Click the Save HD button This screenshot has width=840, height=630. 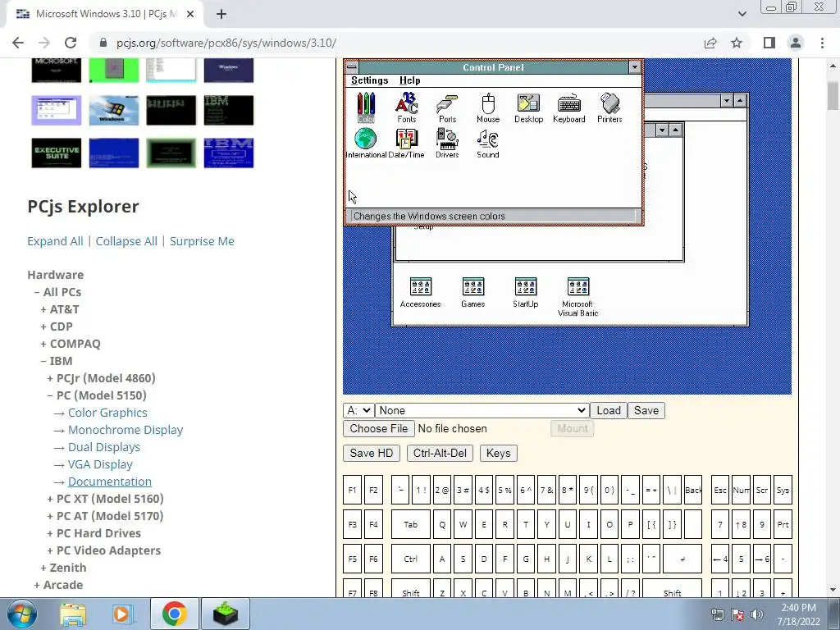point(372,453)
